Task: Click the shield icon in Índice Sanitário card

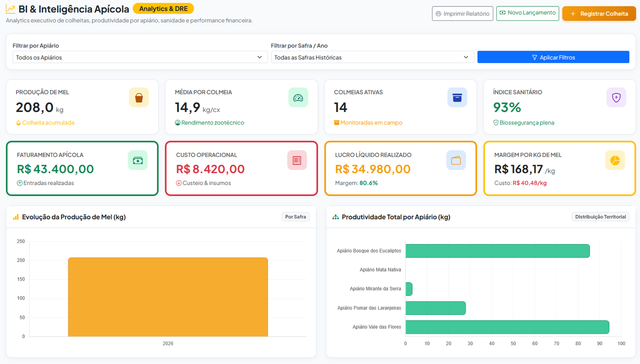Action: (x=616, y=98)
